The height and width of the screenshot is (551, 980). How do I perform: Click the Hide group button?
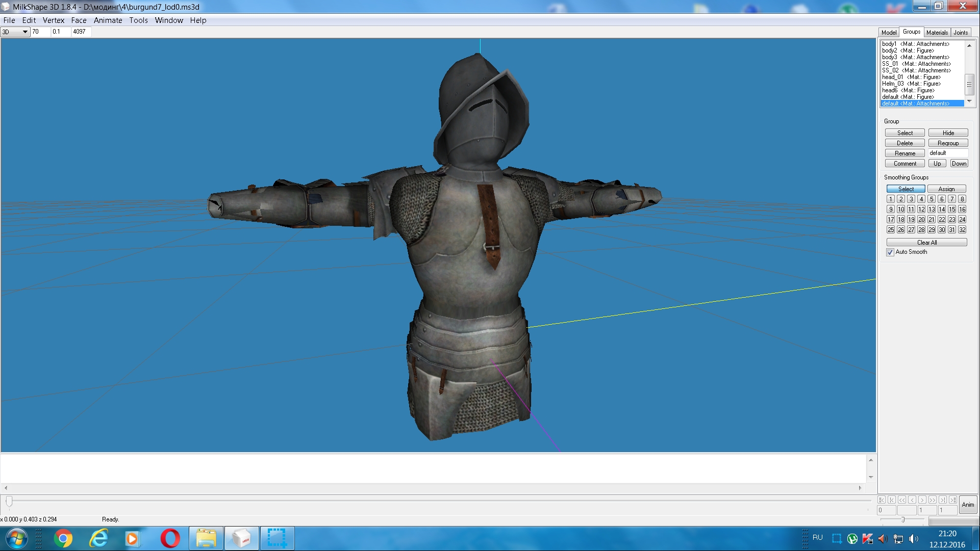(x=948, y=133)
